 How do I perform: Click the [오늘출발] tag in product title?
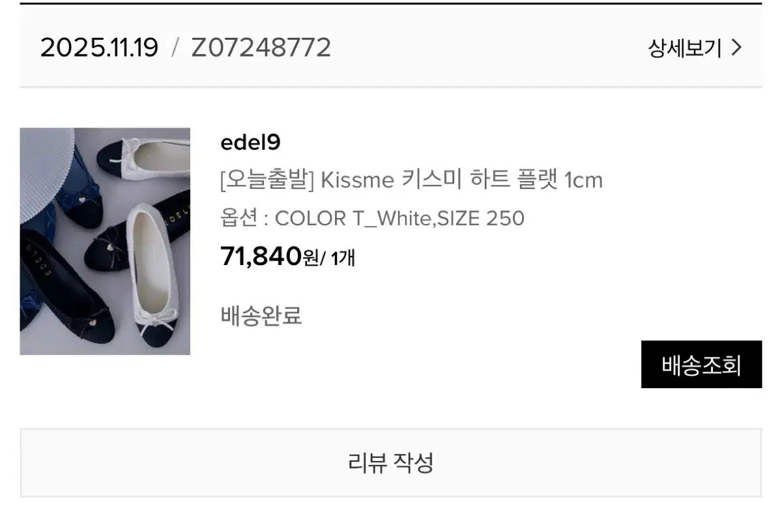(267, 180)
